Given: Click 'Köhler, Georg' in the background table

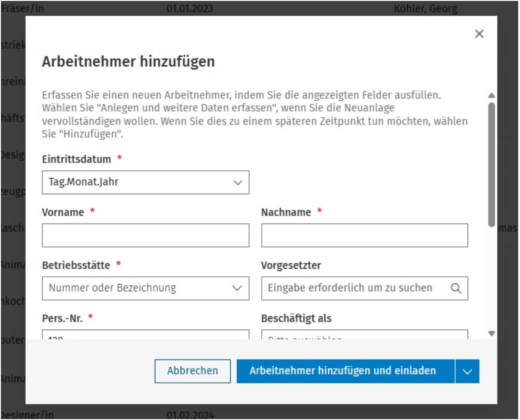Looking at the screenshot, I should pos(426,8).
